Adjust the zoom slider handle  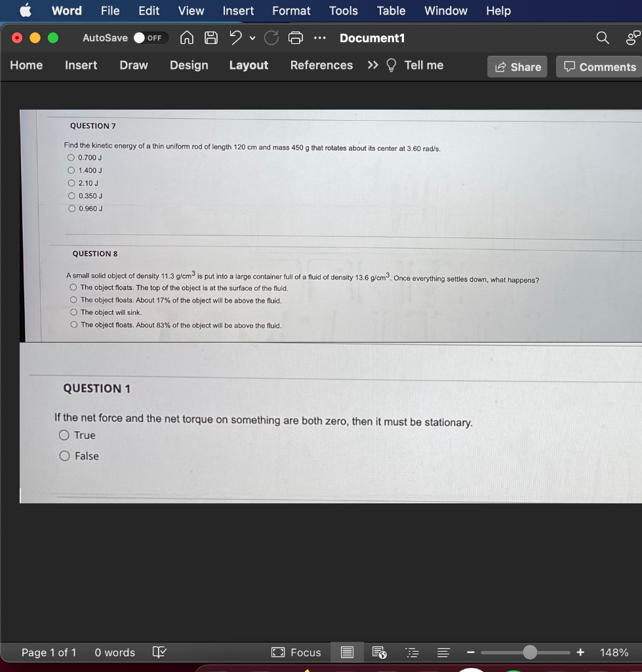coord(530,652)
